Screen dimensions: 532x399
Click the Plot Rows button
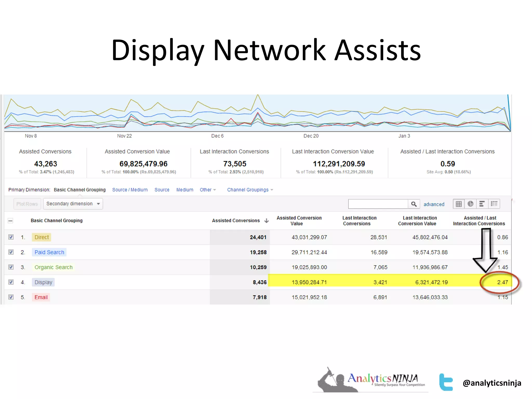pos(27,204)
